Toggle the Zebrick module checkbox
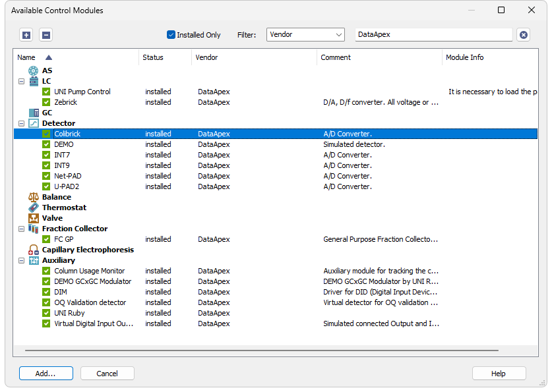Viewport: 552px width, 392px height. [x=46, y=102]
